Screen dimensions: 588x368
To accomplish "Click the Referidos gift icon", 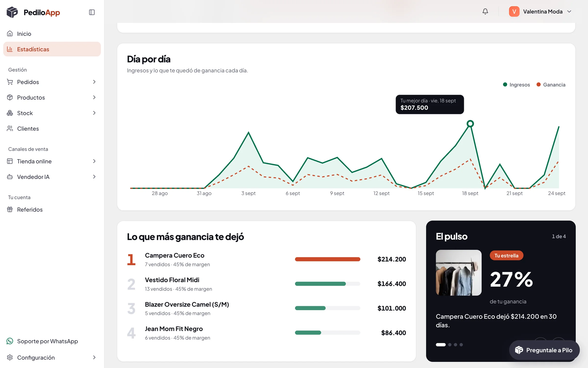I will point(10,209).
